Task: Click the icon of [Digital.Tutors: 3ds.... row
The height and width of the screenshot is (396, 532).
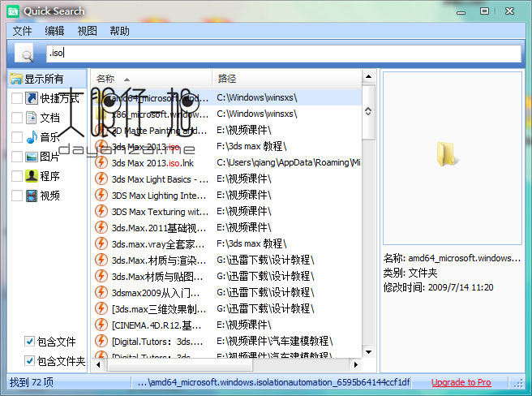Action: point(101,341)
